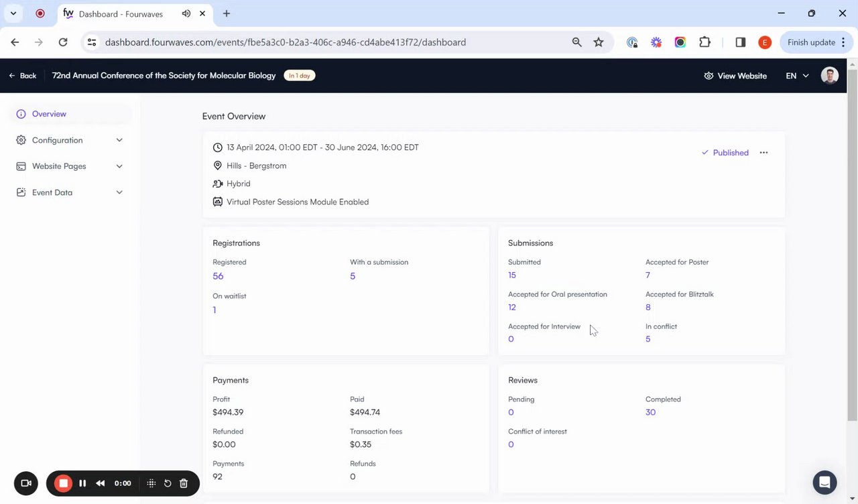The width and height of the screenshot is (858, 504).
Task: Click the conference title in header
Action: 164,76
